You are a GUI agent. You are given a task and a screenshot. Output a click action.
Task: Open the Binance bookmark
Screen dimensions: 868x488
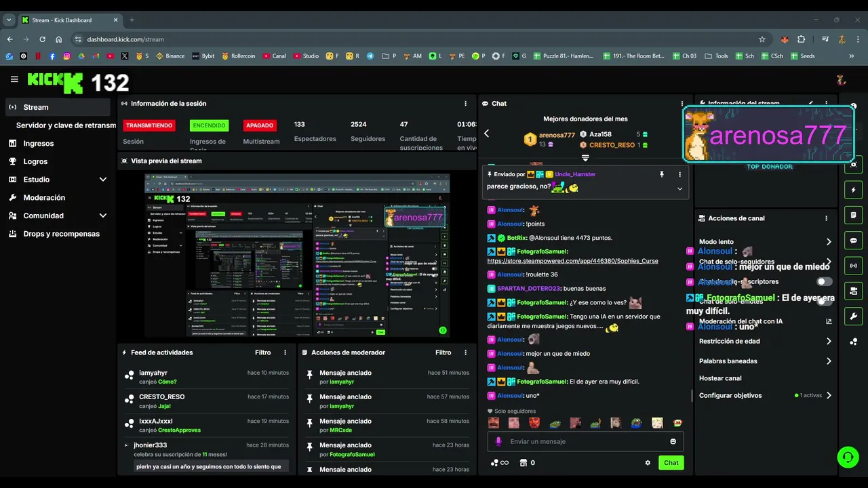(170, 56)
